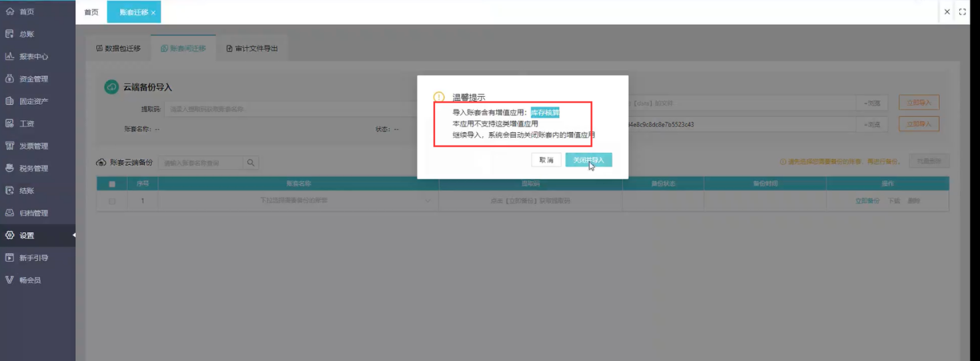Switch to the 首页 top tab
This screenshot has height=361, width=980.
[91, 12]
